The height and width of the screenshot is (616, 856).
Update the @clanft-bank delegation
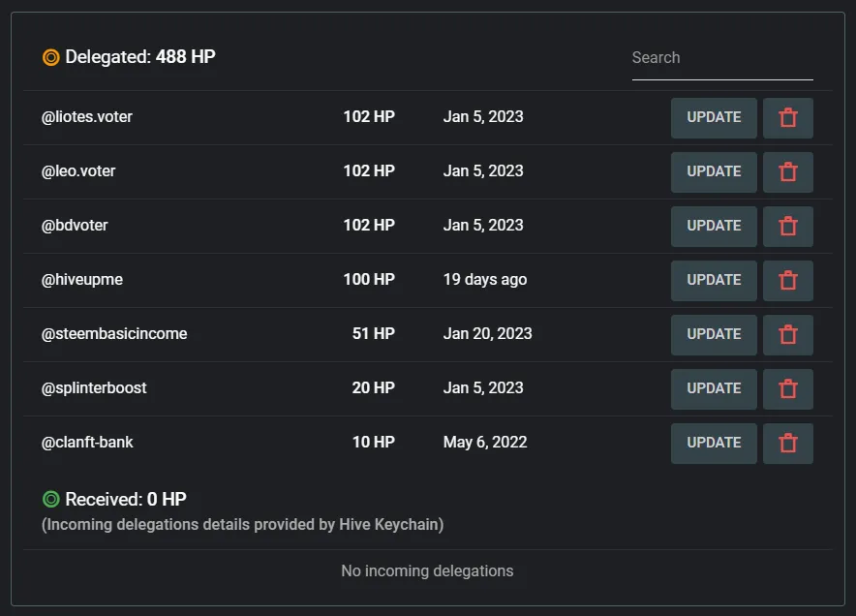[x=714, y=444]
